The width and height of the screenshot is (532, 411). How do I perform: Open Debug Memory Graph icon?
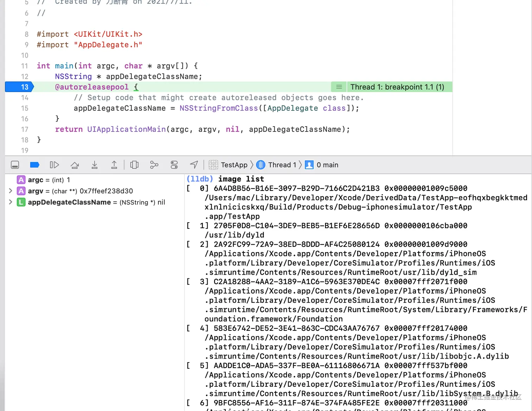[154, 165]
